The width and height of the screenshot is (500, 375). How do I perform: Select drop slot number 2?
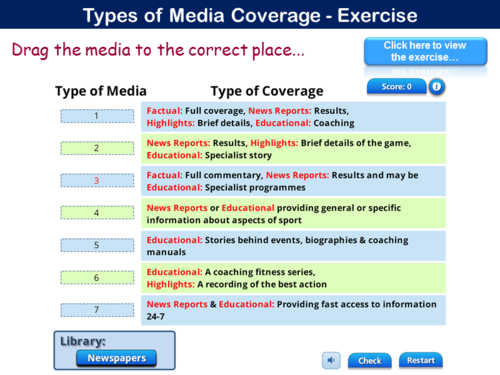click(x=97, y=148)
